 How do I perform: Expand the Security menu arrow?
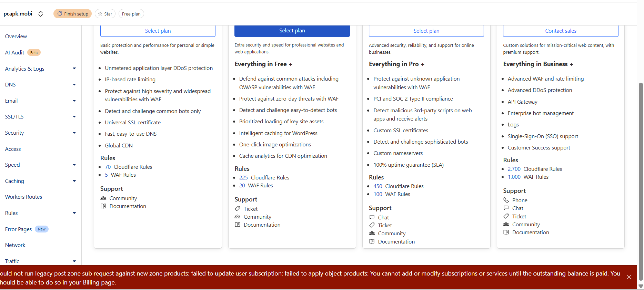(x=74, y=133)
